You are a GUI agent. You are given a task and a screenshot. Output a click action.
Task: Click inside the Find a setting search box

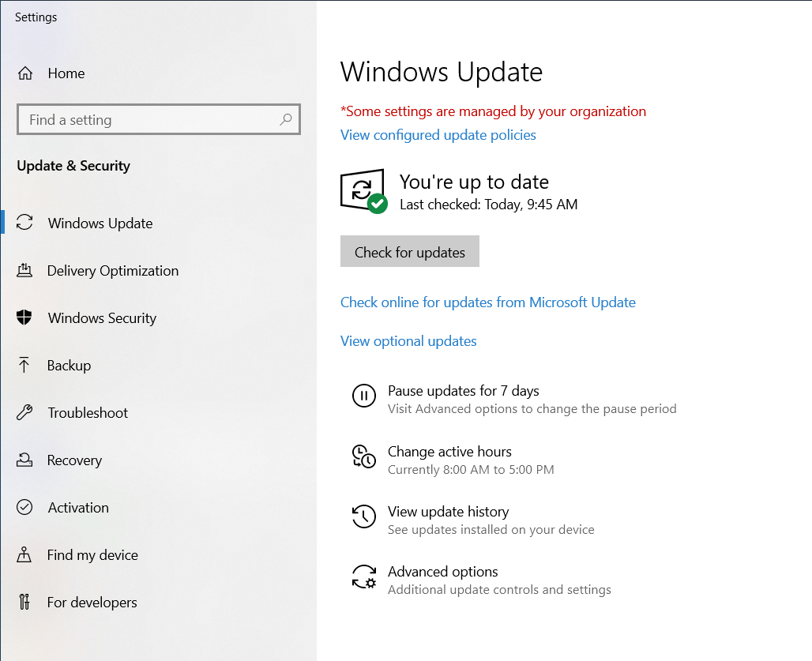(142, 119)
